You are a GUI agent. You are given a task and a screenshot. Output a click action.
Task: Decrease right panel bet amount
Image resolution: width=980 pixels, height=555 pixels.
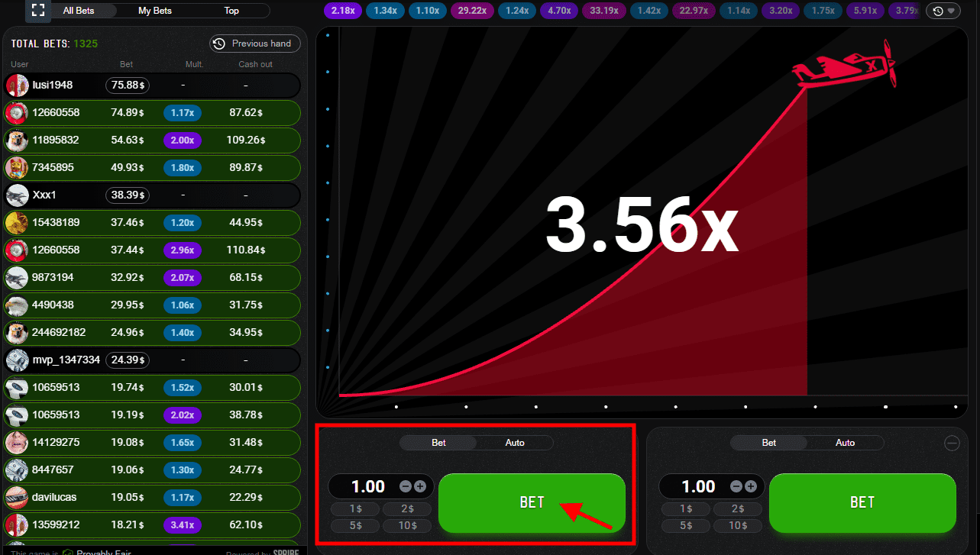736,486
